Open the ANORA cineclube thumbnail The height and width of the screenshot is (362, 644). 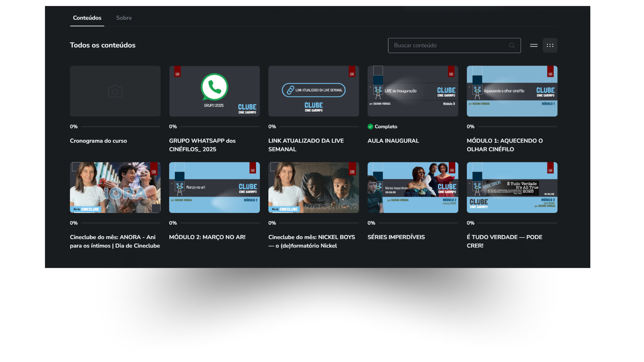(x=115, y=188)
